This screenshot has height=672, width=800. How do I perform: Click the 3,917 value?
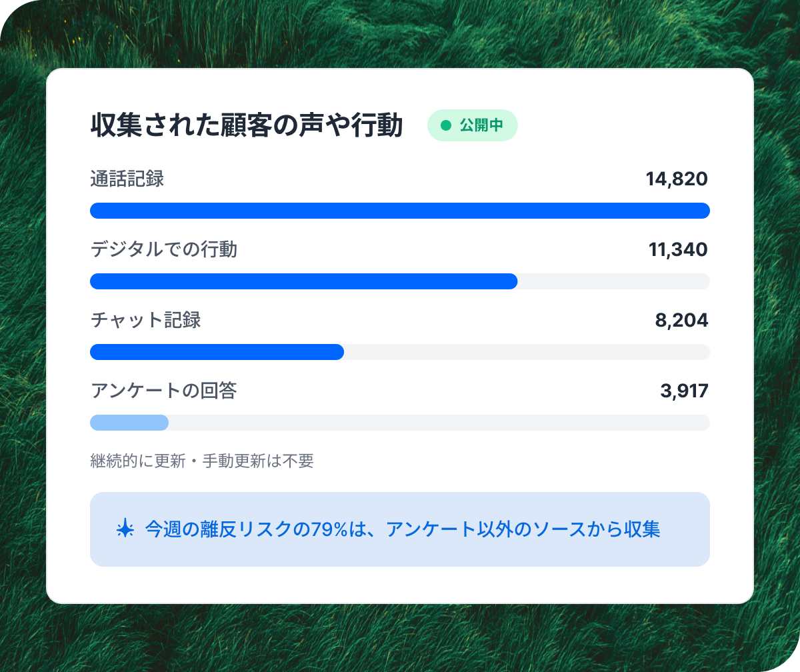click(x=684, y=391)
